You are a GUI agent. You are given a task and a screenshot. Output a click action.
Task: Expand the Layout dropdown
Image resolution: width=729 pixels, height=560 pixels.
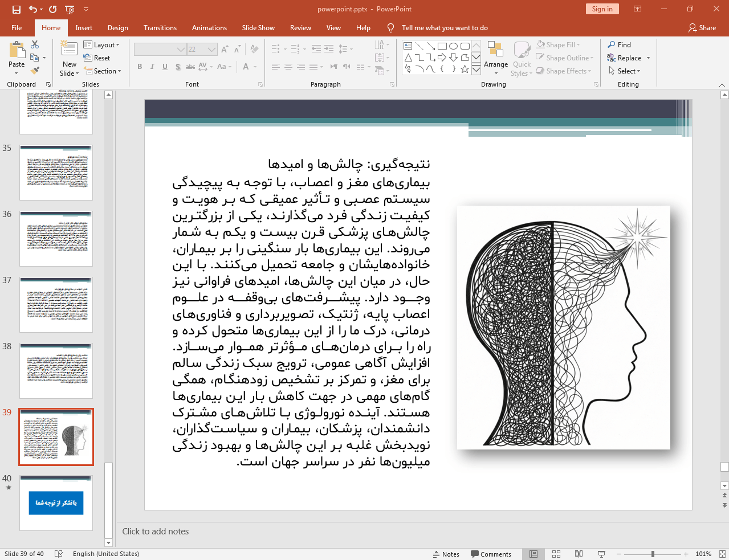(101, 45)
